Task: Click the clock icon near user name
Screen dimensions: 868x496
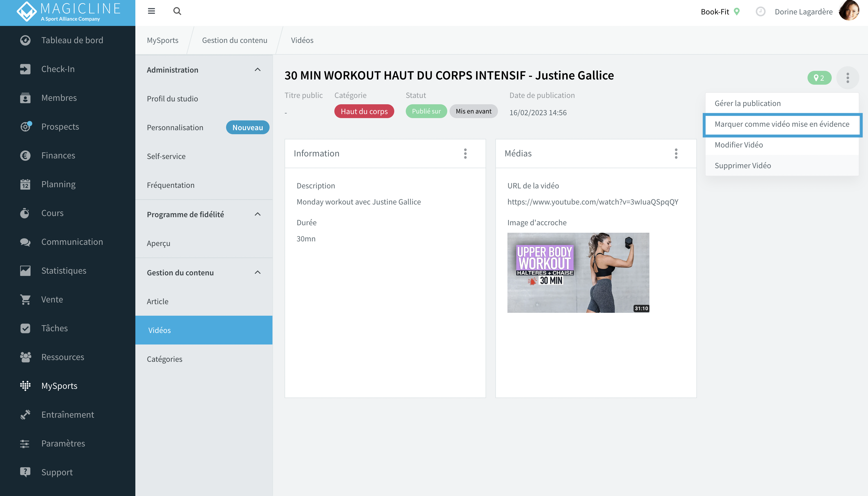Action: [760, 12]
